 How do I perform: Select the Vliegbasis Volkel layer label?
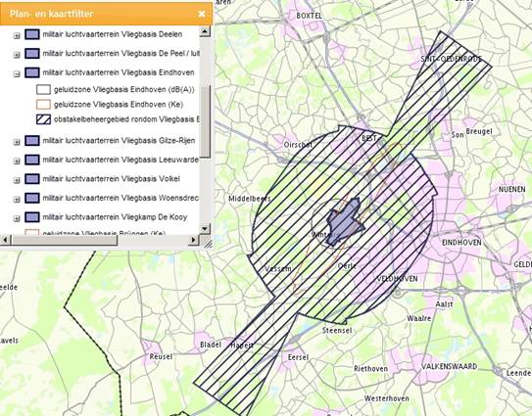coord(112,179)
